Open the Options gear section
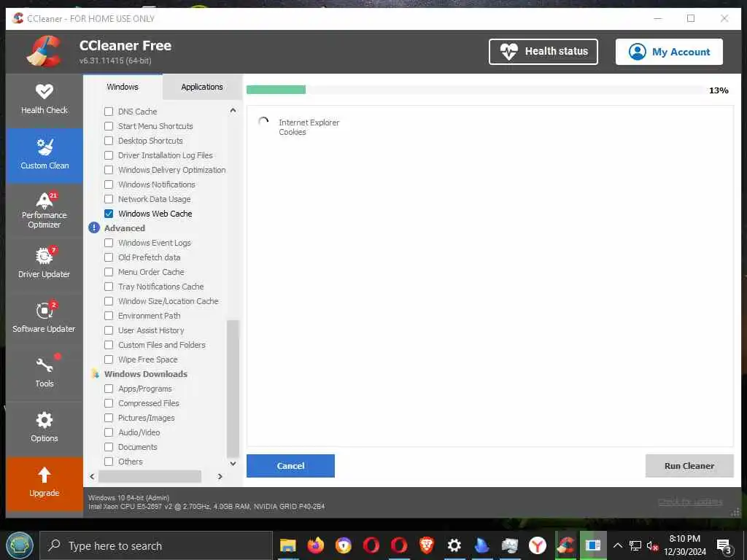 click(44, 427)
